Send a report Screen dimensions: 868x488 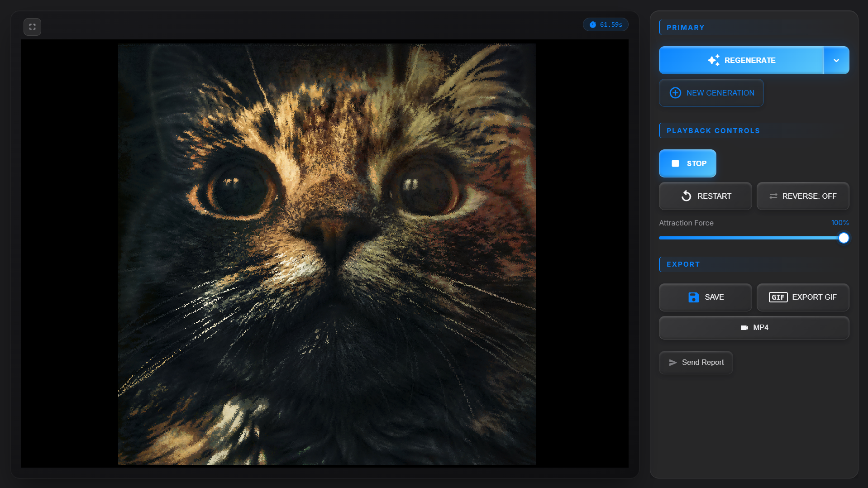pyautogui.click(x=696, y=363)
